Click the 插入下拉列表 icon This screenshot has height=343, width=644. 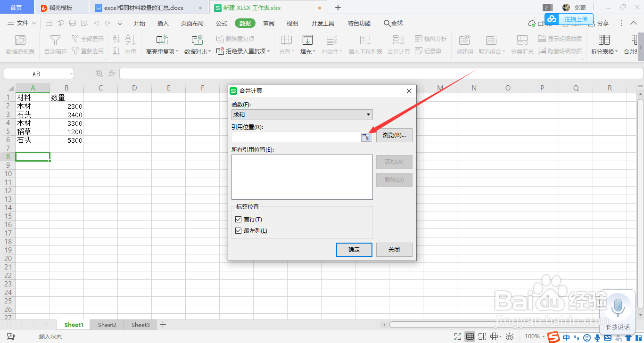365,40
